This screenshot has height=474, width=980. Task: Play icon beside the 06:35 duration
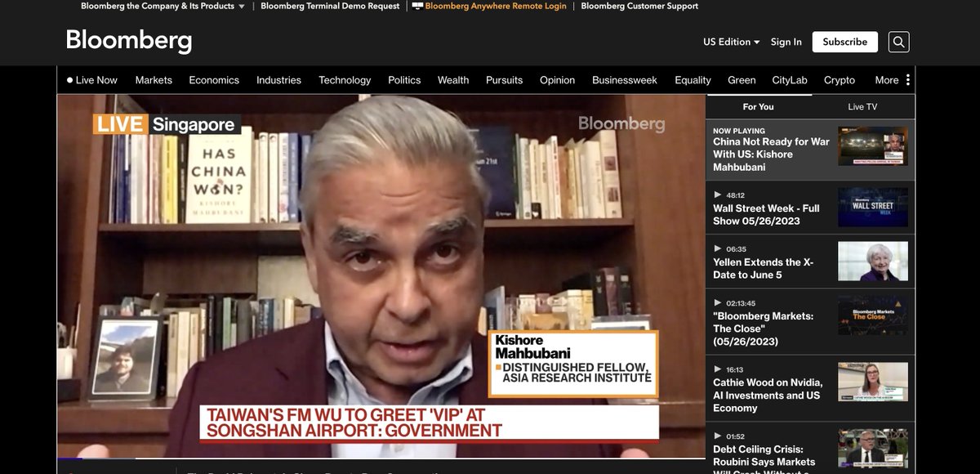pyautogui.click(x=717, y=249)
